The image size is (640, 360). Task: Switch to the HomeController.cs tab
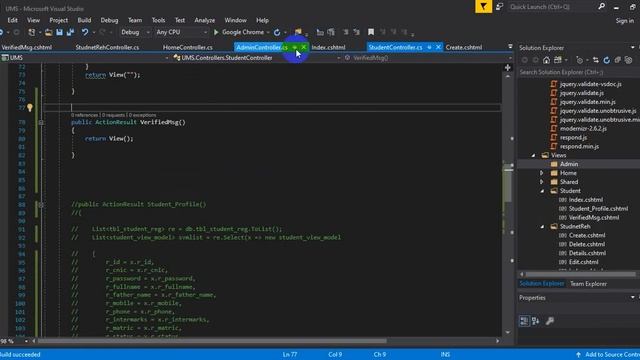(188, 47)
